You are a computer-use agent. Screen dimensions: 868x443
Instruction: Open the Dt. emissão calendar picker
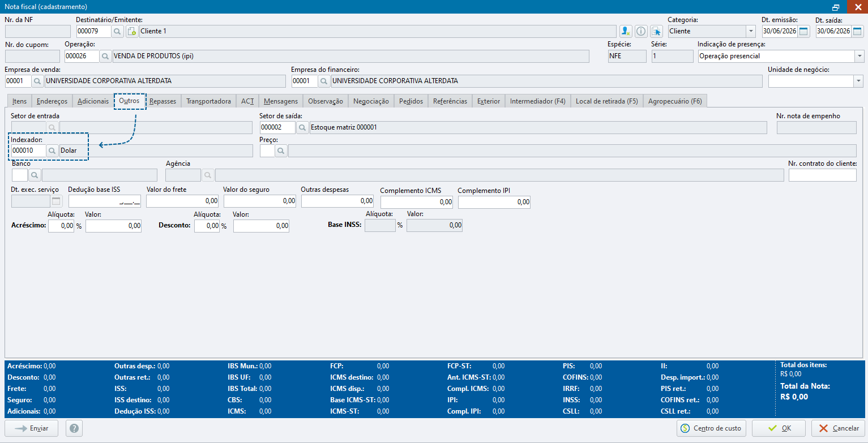[x=803, y=31]
